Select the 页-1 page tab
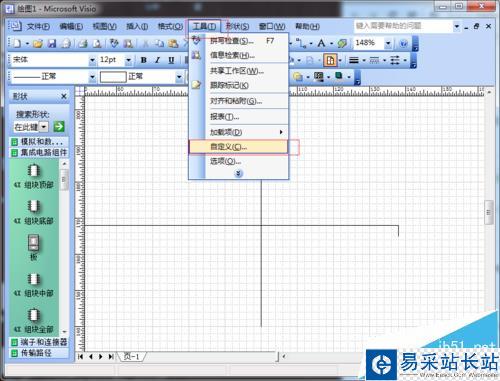 pos(131,356)
